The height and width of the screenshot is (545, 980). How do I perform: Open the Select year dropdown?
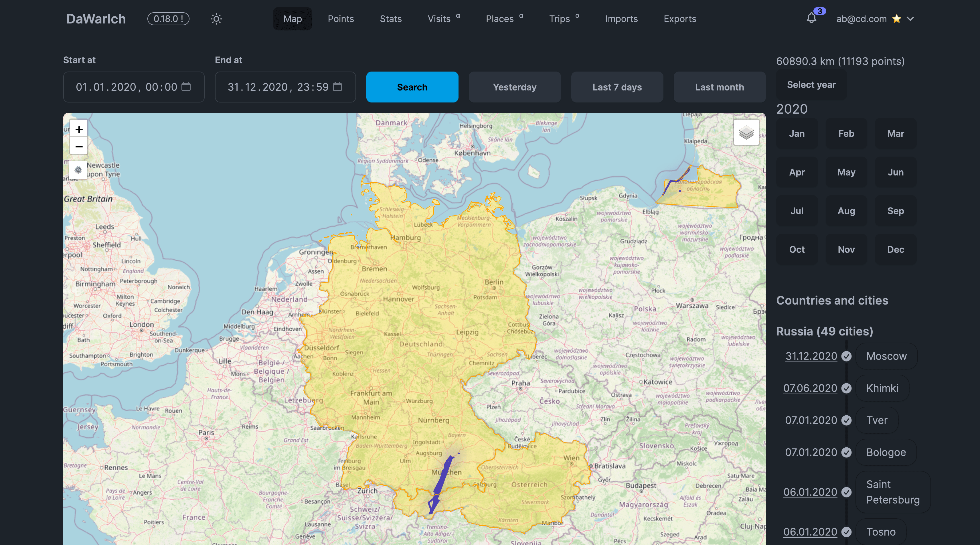click(x=811, y=84)
